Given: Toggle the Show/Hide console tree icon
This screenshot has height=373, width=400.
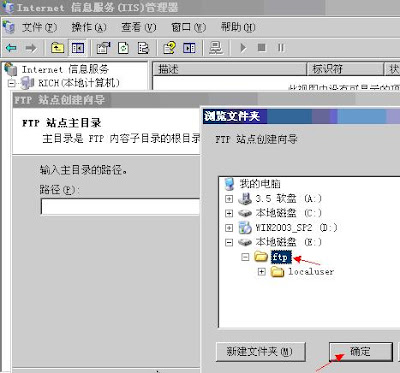Looking at the screenshot, I should pos(78,48).
